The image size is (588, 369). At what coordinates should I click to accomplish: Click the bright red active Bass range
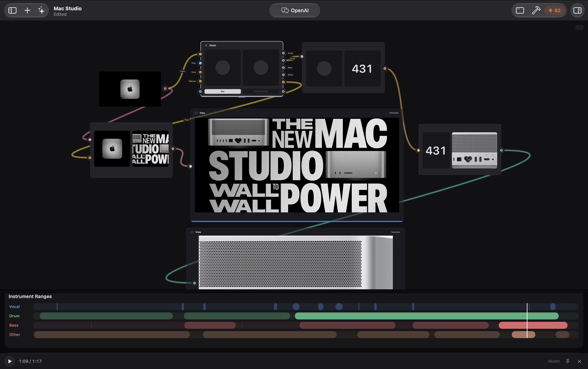click(533, 325)
